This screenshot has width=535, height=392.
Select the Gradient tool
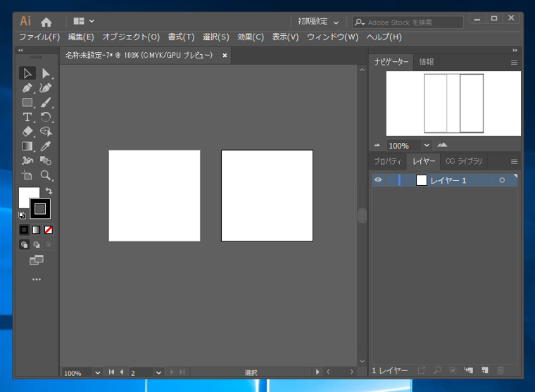point(27,146)
